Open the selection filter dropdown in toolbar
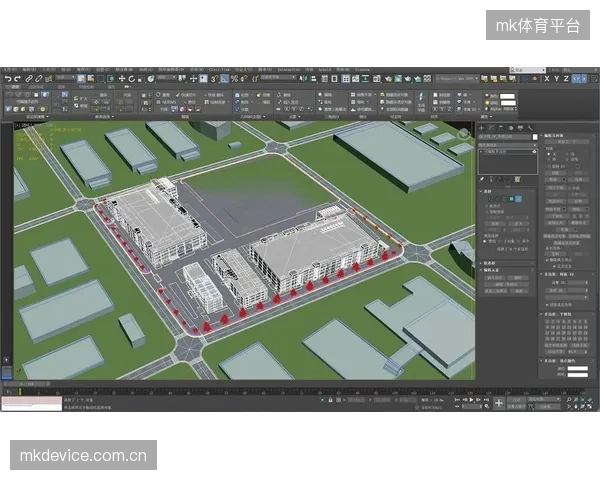 pos(65,78)
